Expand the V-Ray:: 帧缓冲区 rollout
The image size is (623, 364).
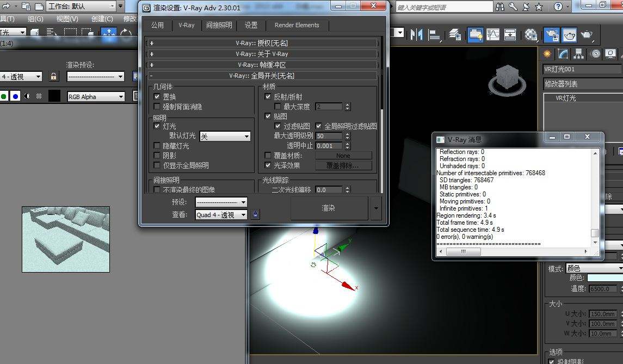click(x=262, y=64)
